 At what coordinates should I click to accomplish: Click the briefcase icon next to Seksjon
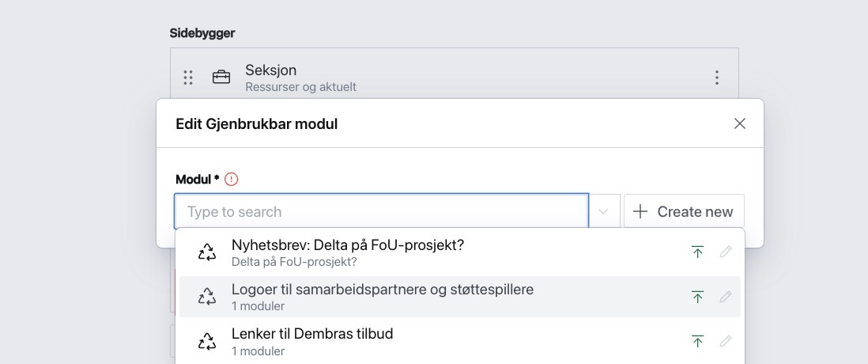[x=221, y=78]
